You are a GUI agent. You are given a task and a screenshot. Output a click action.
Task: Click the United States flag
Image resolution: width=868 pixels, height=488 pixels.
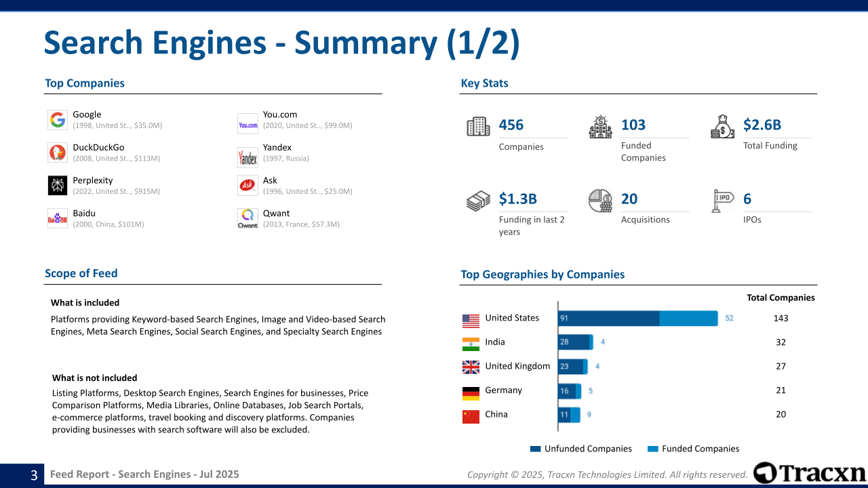click(471, 321)
